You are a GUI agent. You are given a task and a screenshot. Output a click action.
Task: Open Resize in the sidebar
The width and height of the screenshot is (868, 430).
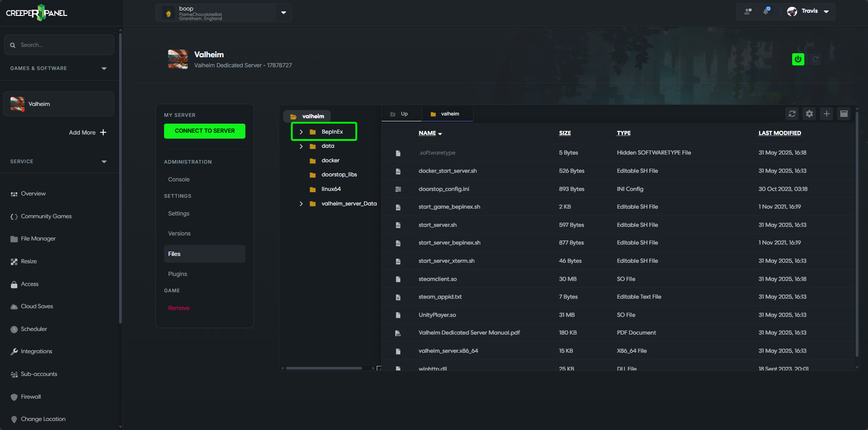(24, 261)
